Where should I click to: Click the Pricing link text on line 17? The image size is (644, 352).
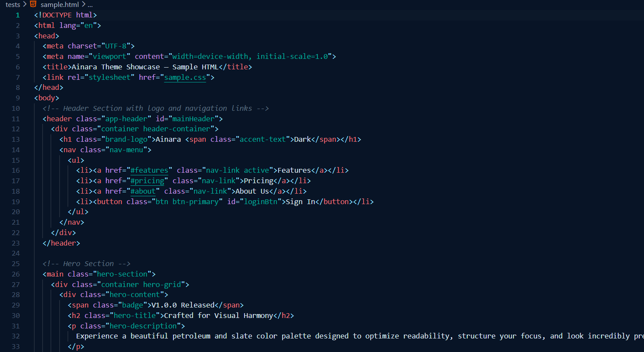click(x=259, y=181)
